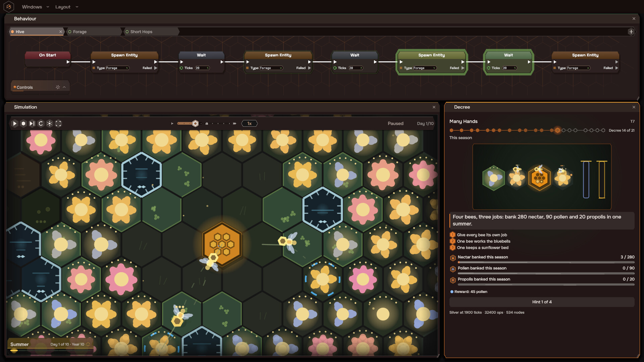Click the Ticks field on highlighted Wait node
644x362 pixels.
[x=509, y=68]
